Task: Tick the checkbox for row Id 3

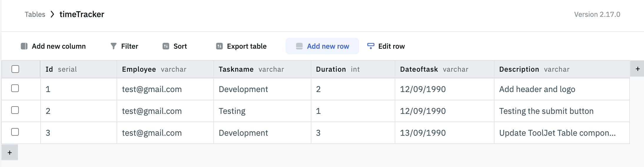Action: pyautogui.click(x=15, y=132)
